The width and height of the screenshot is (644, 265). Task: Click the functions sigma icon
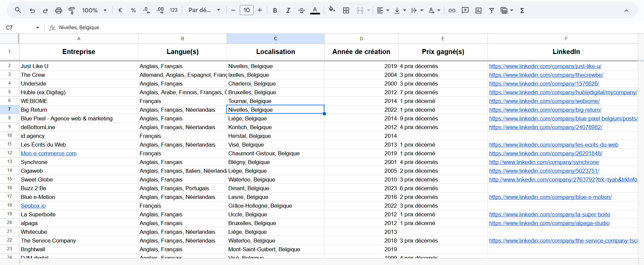pyautogui.click(x=522, y=10)
